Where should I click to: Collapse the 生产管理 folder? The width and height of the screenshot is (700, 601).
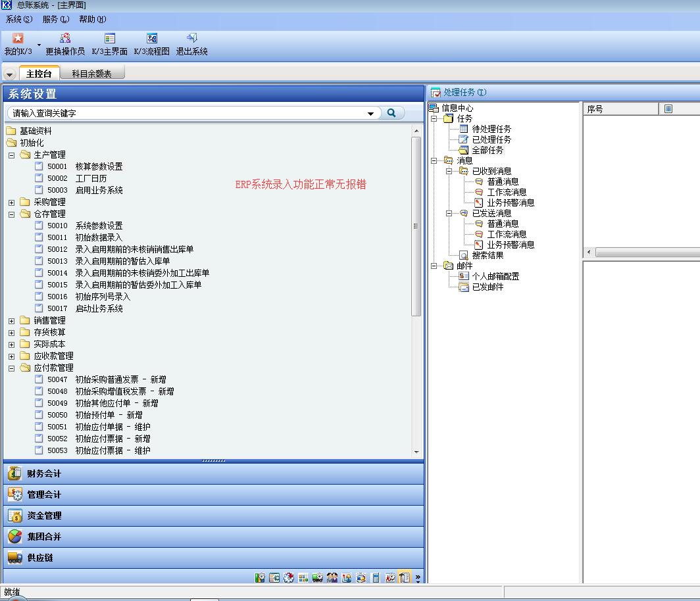point(12,155)
